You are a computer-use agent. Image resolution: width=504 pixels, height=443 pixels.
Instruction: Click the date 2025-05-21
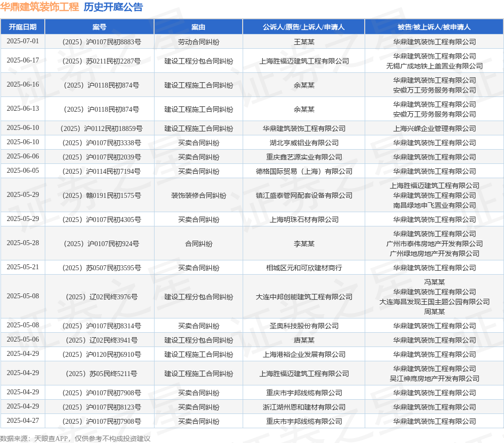[23, 267]
